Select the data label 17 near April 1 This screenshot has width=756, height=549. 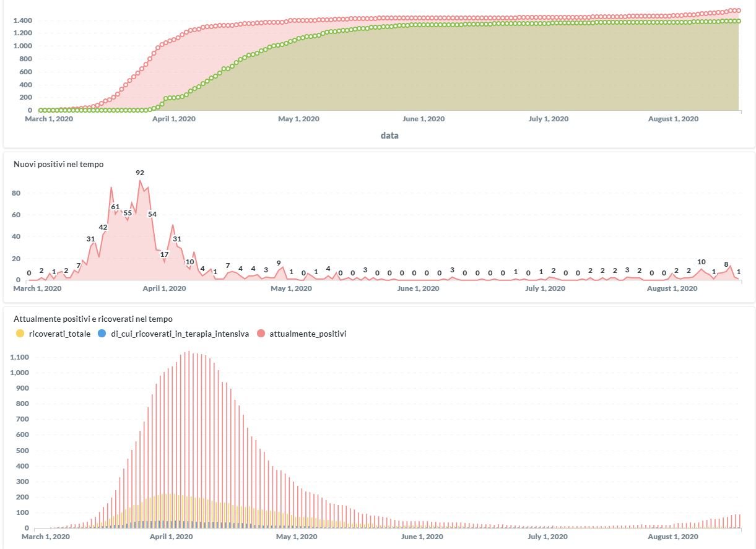pos(165,254)
